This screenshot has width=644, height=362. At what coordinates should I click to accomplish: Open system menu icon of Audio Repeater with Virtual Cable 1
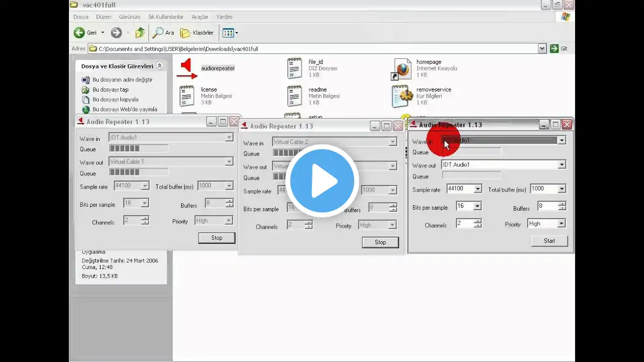coord(80,121)
